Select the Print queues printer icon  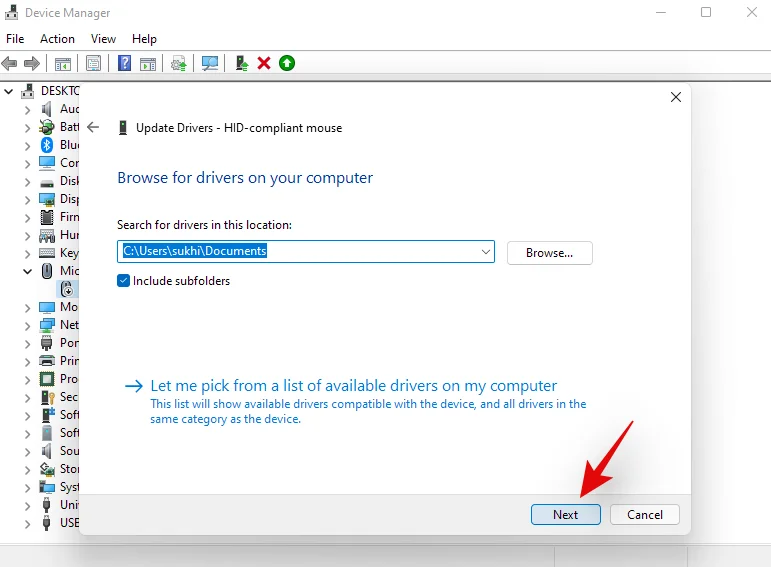coord(47,361)
